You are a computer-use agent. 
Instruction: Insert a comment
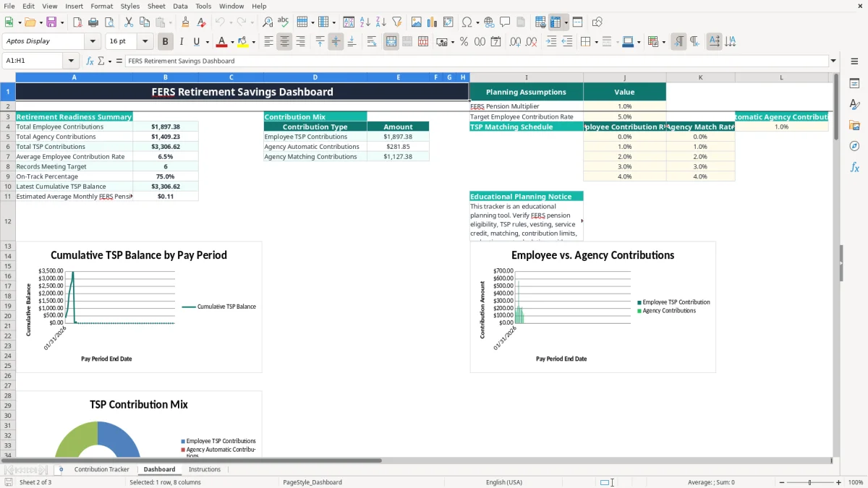pos(505,22)
